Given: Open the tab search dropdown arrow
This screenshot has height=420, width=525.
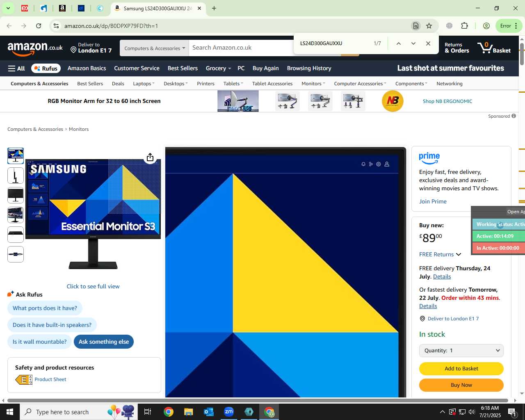Looking at the screenshot, I should [8, 8].
